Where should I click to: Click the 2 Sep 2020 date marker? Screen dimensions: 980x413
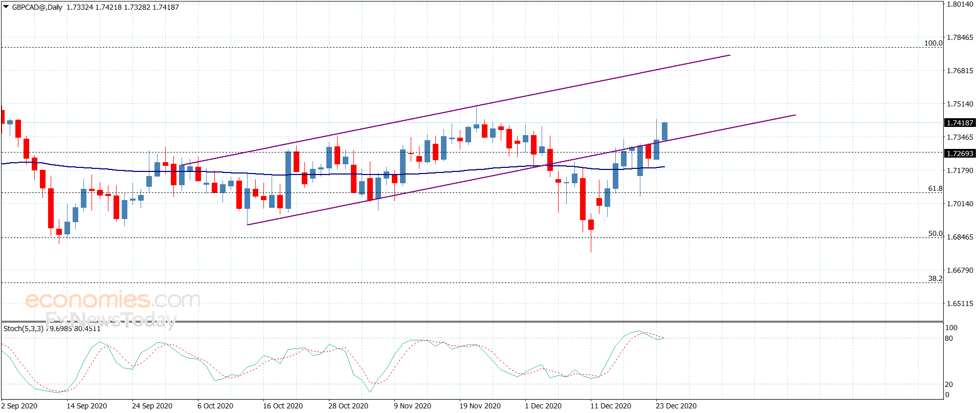point(19,406)
